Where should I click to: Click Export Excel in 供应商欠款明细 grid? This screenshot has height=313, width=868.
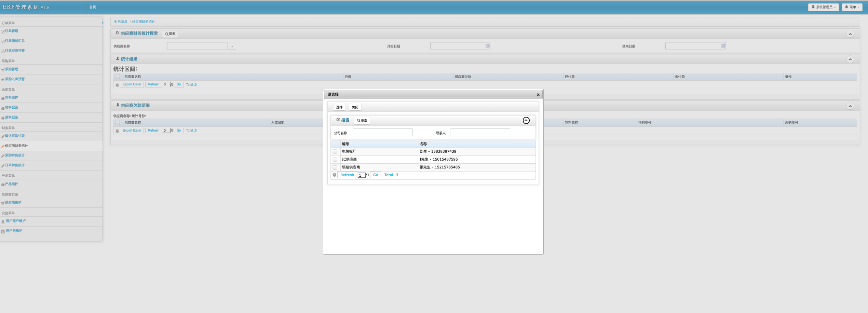[x=132, y=131]
